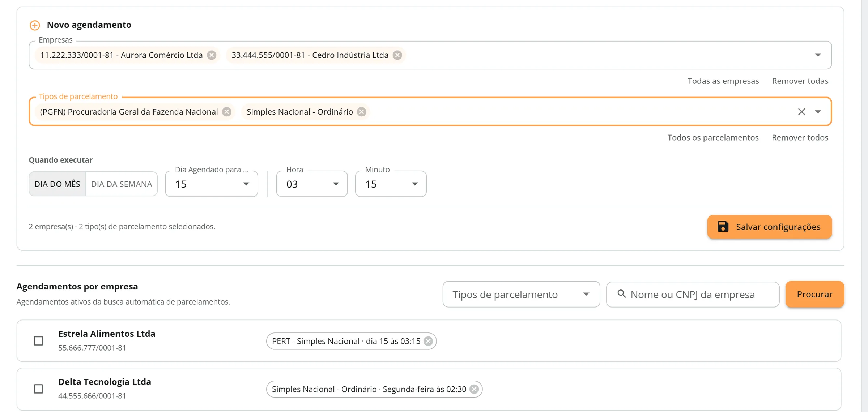Select the DIA DO MÊS toggle option
Viewport: 868px width, 412px height.
[58, 184]
